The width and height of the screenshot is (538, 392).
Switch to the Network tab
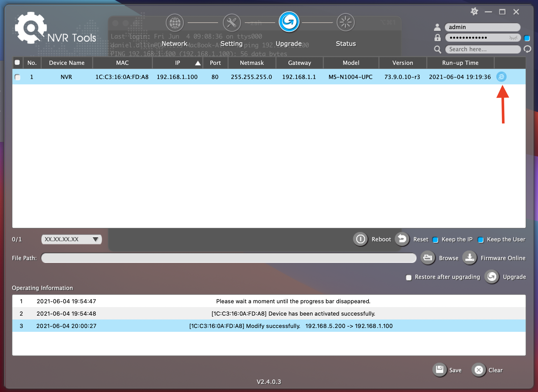point(175,23)
